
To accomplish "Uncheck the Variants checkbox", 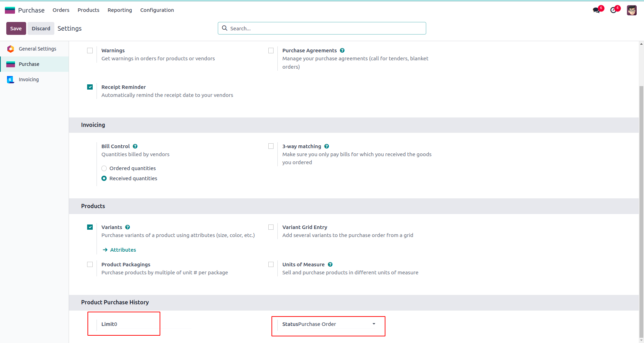I will coord(90,227).
